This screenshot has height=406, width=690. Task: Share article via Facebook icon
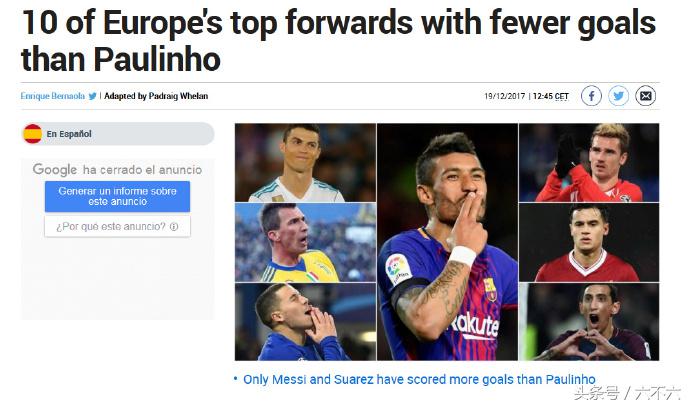[x=591, y=96]
